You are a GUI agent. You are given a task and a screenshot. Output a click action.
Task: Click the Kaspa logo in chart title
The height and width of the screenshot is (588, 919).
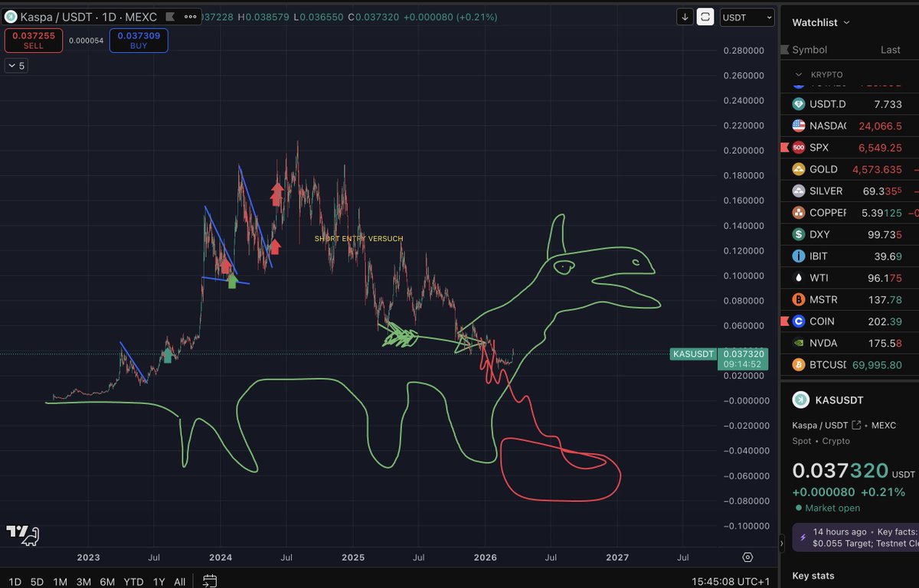[x=10, y=15]
